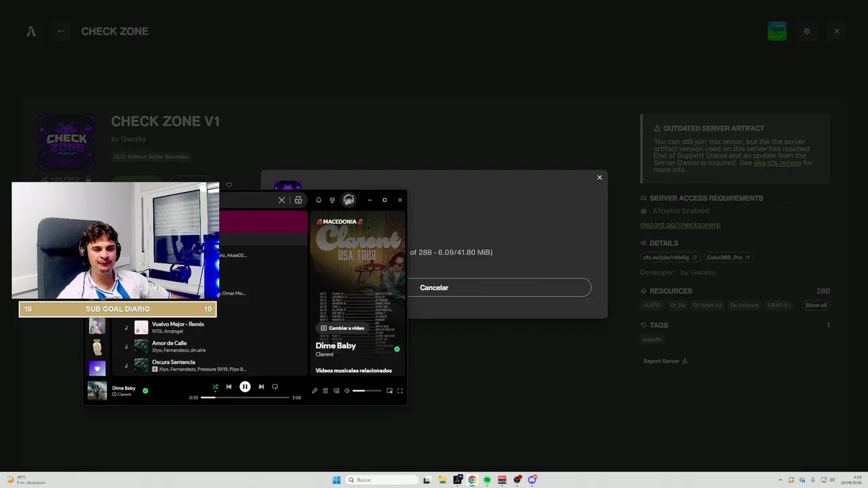The height and width of the screenshot is (488, 868).
Task: Open Dime Baby album art thumbnail
Action: coord(97,390)
